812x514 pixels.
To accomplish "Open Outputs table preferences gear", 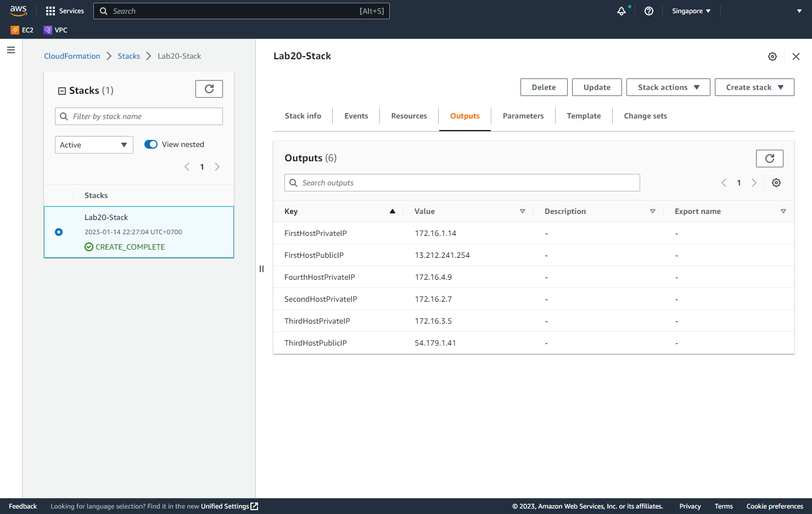I will pos(776,183).
